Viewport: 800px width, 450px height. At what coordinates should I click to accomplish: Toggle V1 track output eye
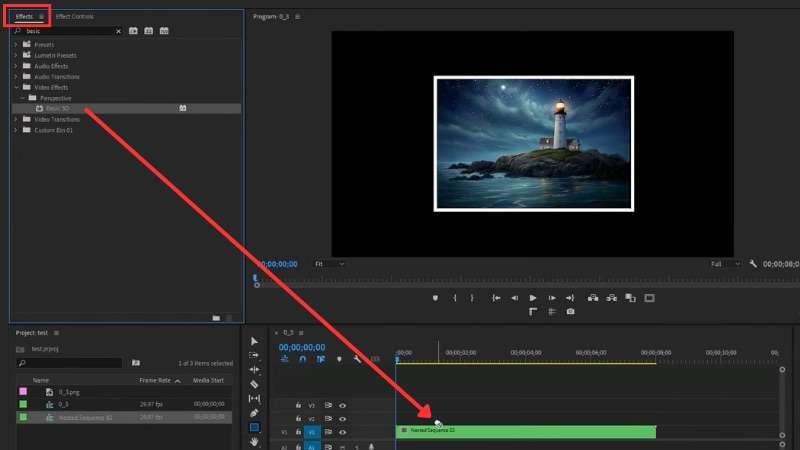coord(342,432)
